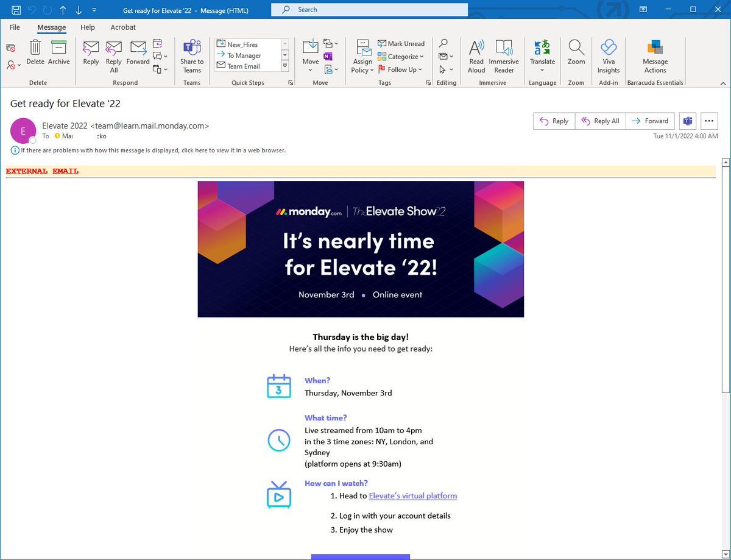731x560 pixels.
Task: Share to Teams from message header
Action: [688, 121]
